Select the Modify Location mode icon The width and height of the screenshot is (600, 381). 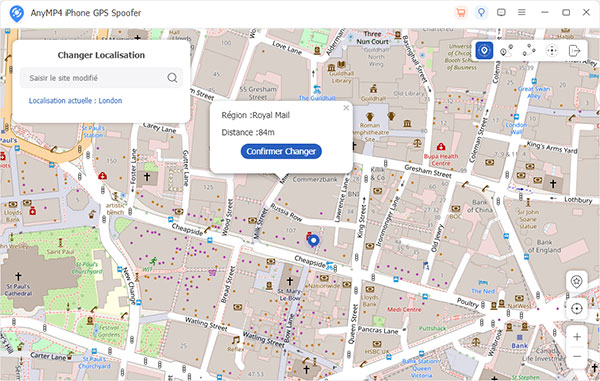point(484,50)
